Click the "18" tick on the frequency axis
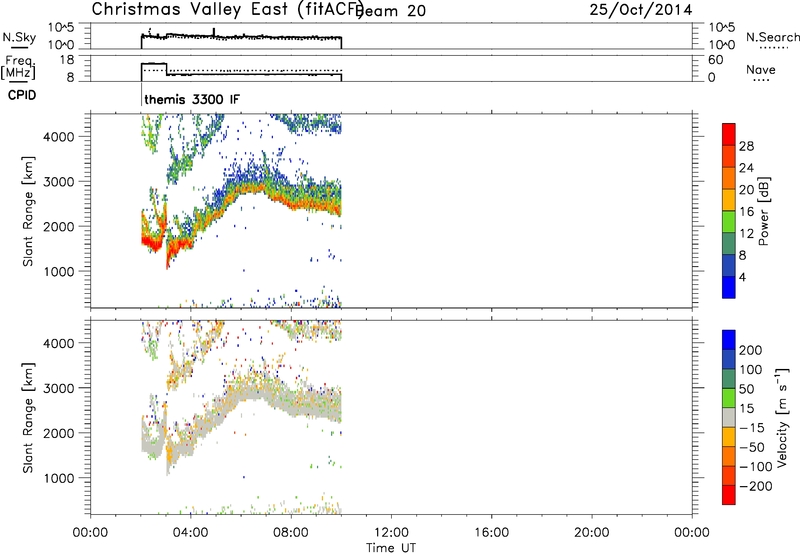 (x=67, y=60)
